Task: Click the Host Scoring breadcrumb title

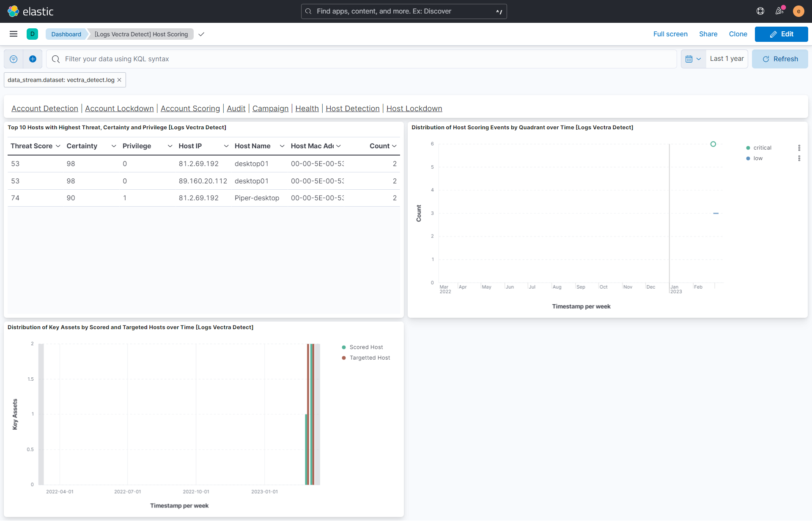Action: [x=141, y=34]
